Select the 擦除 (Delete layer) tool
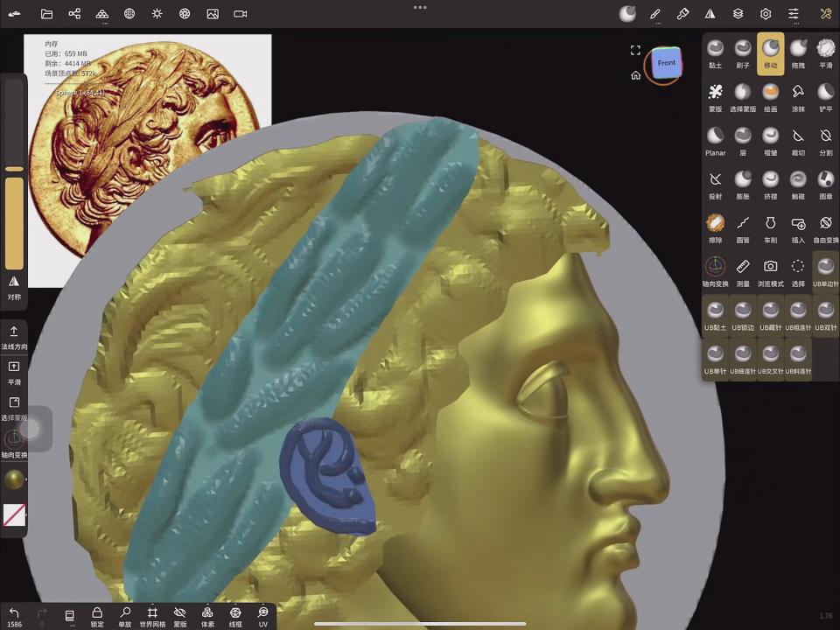The height and width of the screenshot is (630, 840). click(715, 228)
